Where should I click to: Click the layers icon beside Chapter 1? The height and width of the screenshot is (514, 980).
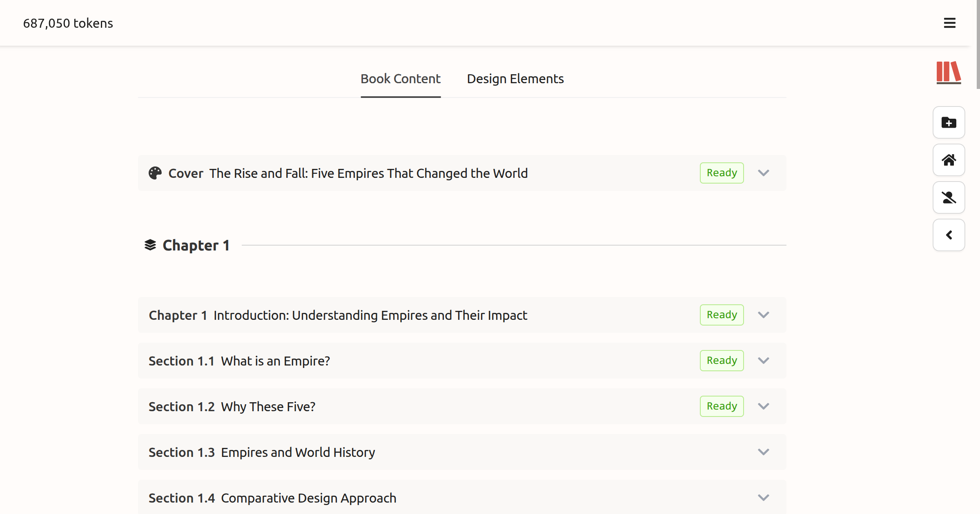(x=150, y=245)
